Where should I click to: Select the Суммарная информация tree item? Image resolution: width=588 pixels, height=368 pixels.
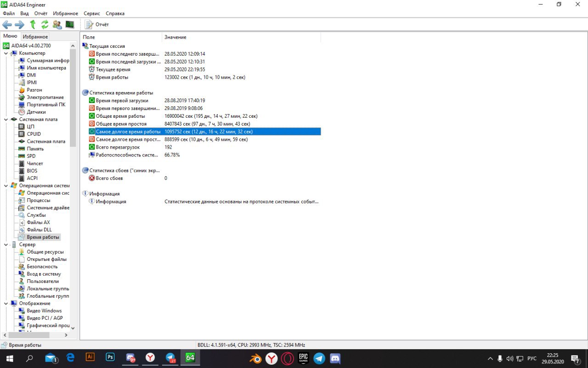point(44,61)
